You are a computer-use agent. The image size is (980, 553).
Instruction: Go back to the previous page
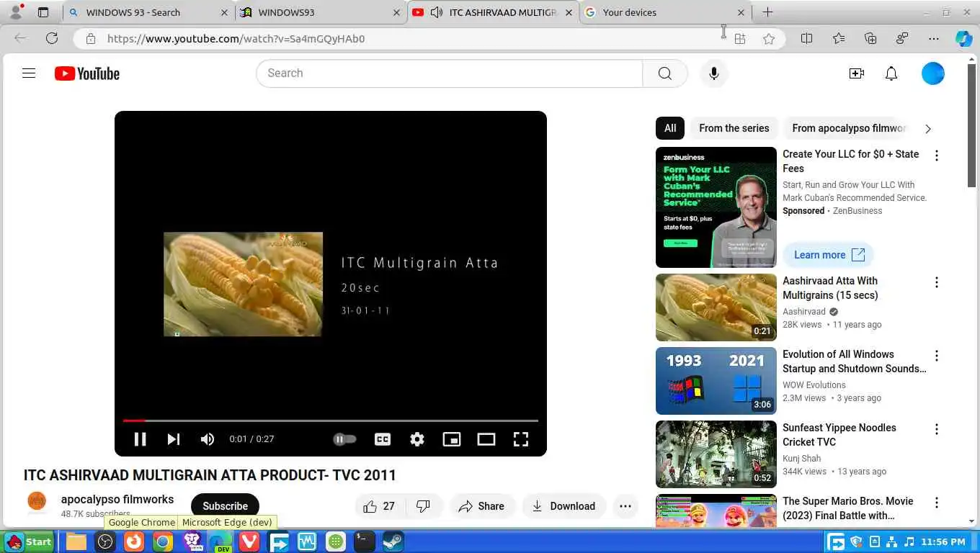(x=20, y=38)
